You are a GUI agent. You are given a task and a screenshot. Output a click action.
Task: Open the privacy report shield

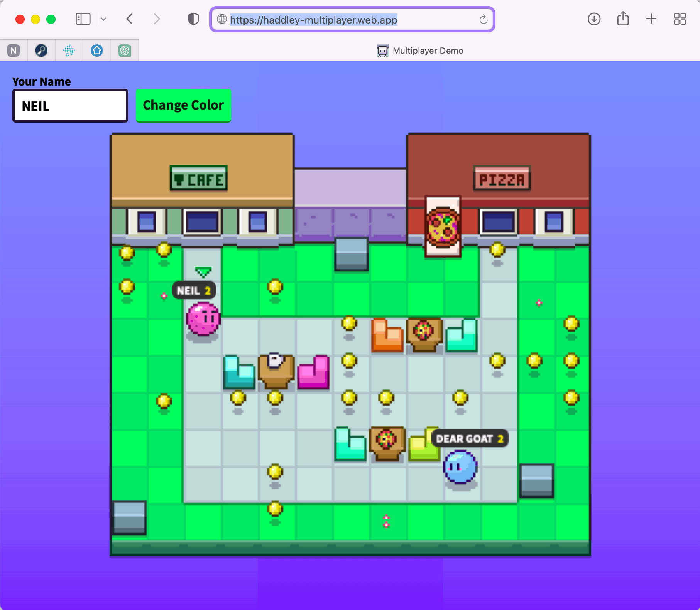click(x=193, y=19)
